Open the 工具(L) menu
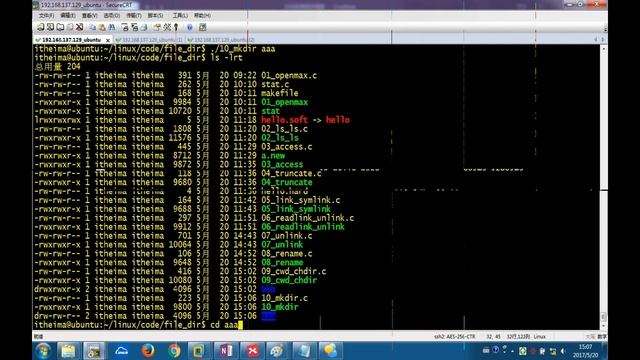Image resolution: width=640 pixels, height=360 pixels. point(180,16)
